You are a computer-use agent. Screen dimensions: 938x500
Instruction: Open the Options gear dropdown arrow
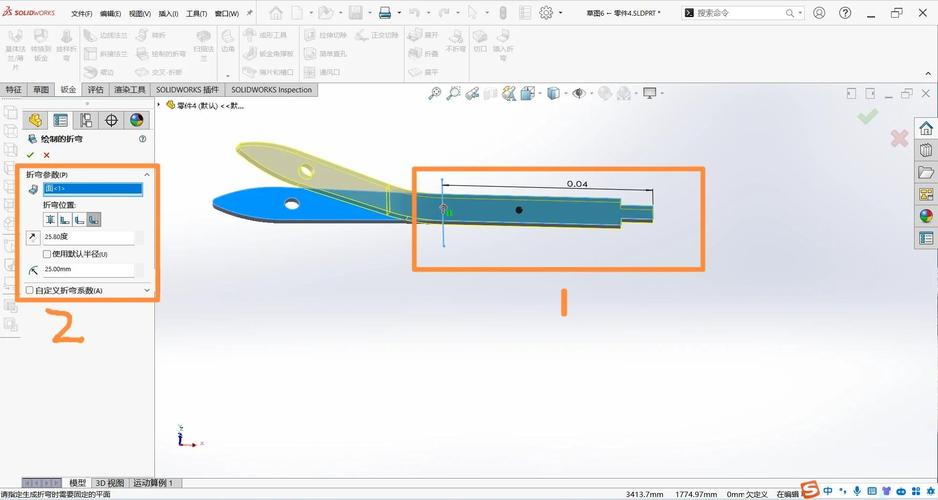561,13
